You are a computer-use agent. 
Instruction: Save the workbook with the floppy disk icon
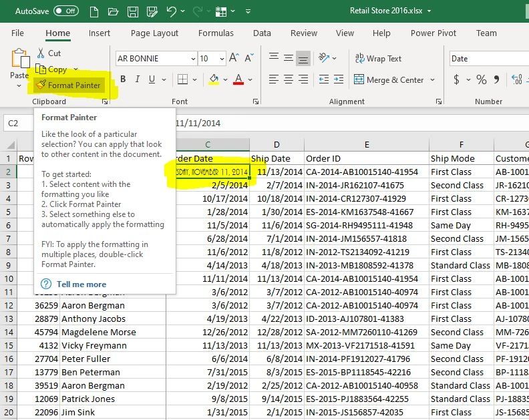coord(133,12)
